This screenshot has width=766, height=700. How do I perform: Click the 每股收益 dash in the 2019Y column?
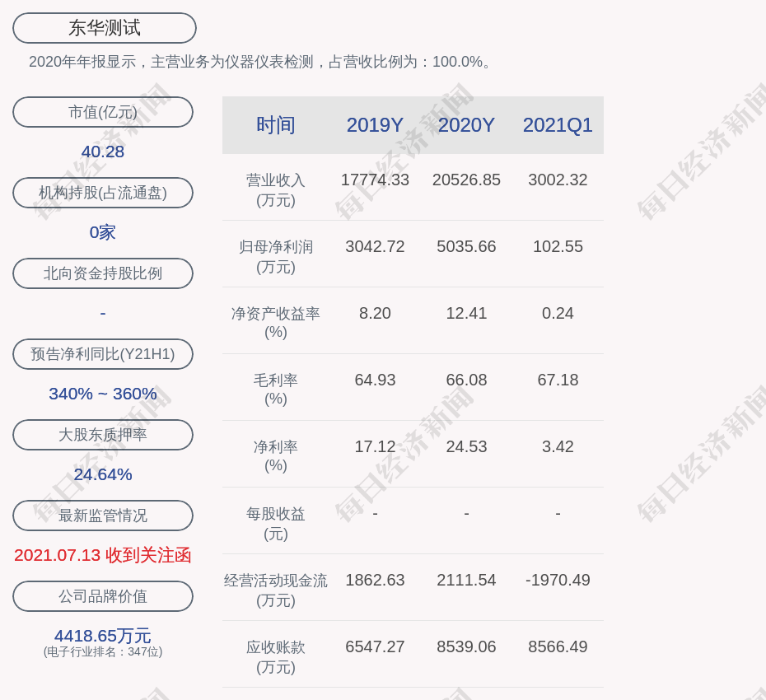pyautogui.click(x=376, y=513)
